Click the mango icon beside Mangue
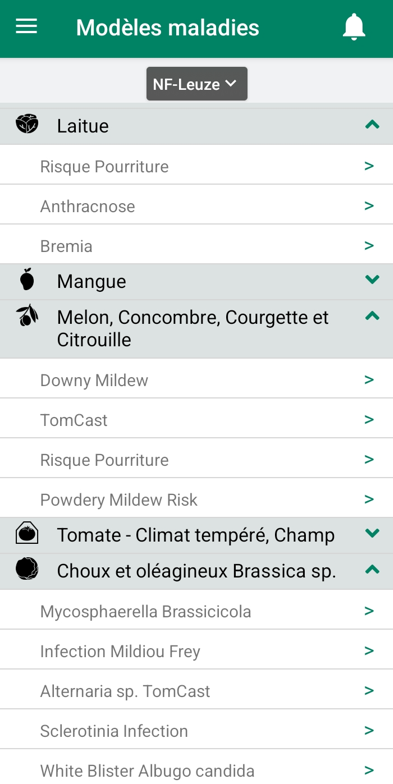Screen dimensions: 393x784 point(28,279)
